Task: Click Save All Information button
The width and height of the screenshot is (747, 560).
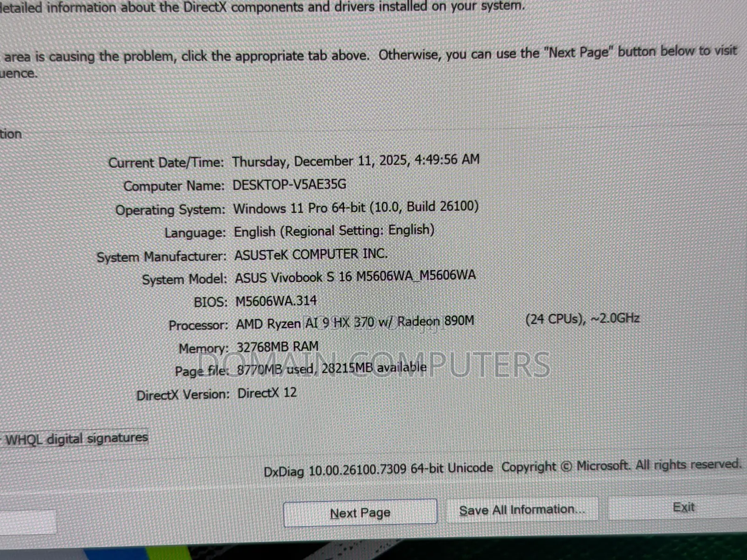Action: pos(522,510)
